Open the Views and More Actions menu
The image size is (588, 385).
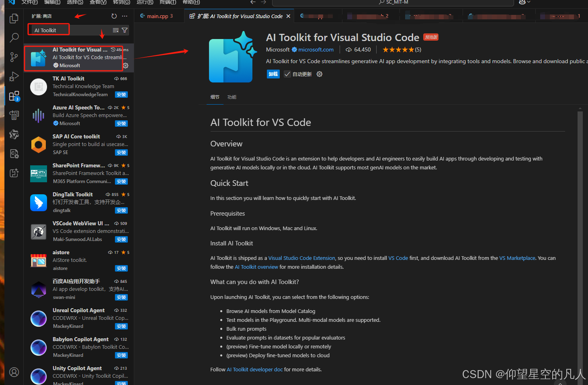[x=125, y=16]
